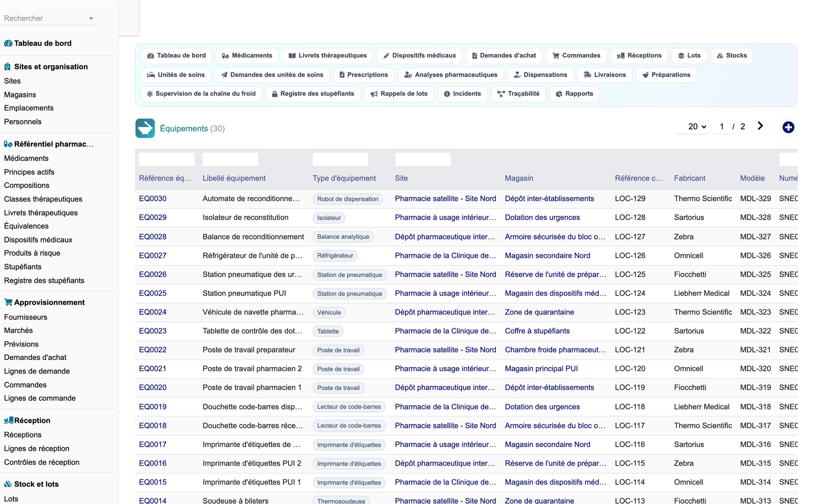Open Dotation des urgences magasin for EQ0029
This screenshot has height=504, width=815.
click(x=542, y=218)
